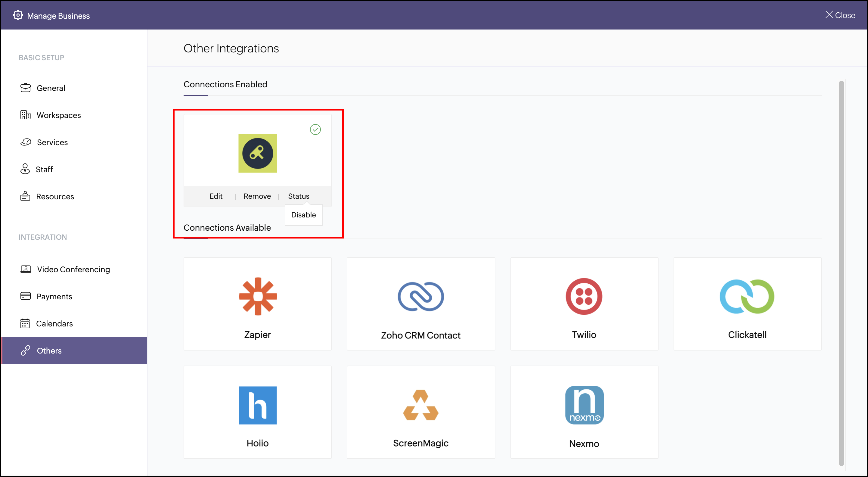
Task: Edit the enabled connection
Action: point(216,196)
